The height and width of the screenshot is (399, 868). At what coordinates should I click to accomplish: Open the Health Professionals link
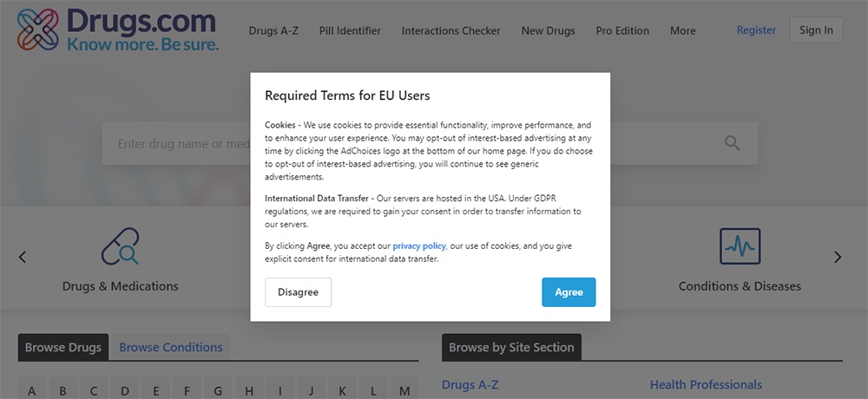(x=706, y=384)
